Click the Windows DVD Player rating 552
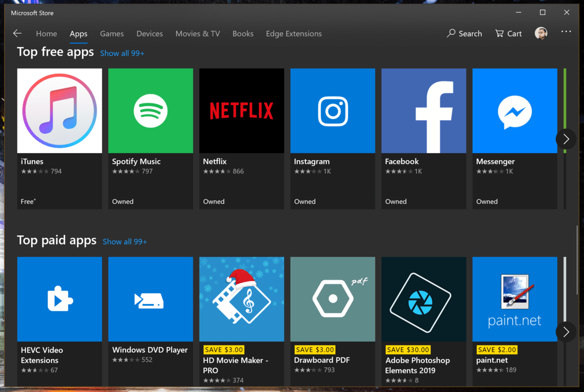584x392 pixels. 132,360
